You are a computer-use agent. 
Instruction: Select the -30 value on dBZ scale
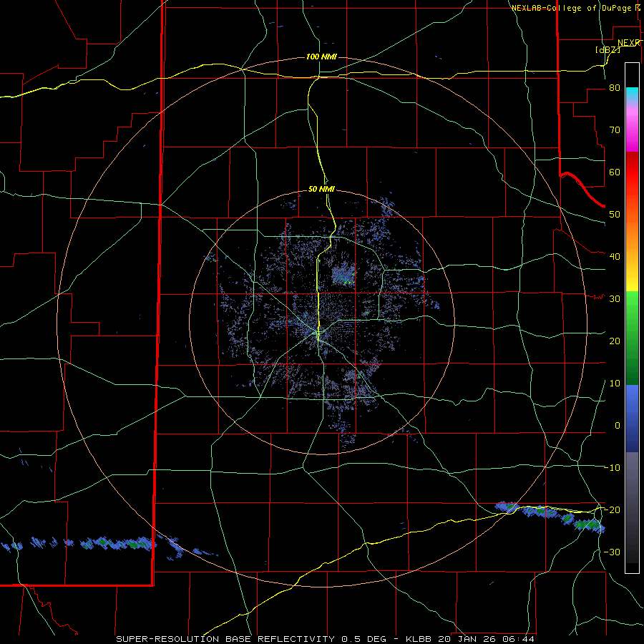(613, 552)
